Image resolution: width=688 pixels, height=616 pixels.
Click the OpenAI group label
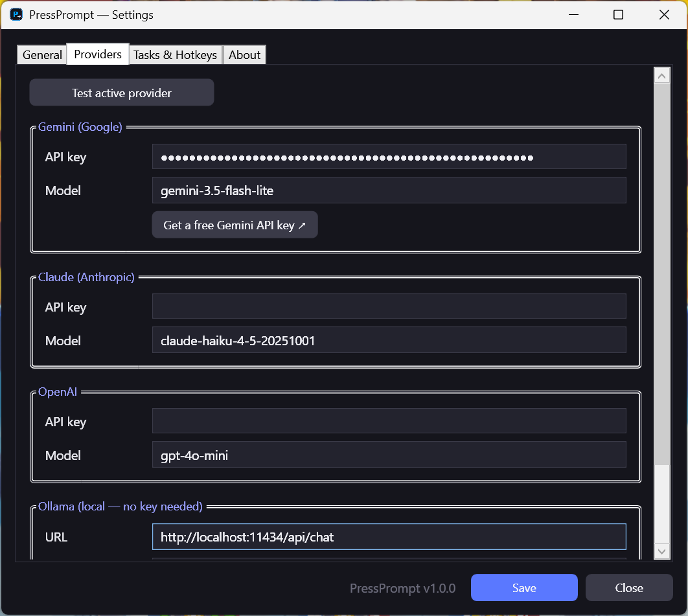coord(58,392)
